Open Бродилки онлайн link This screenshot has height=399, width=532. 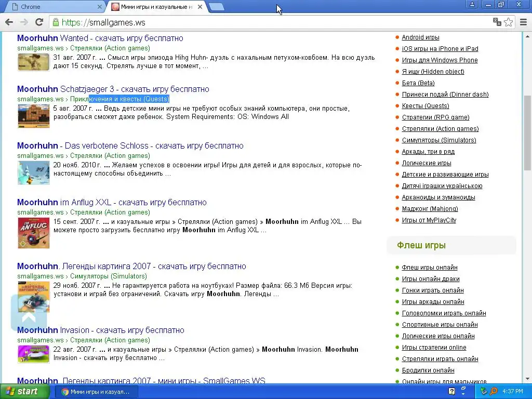click(x=428, y=370)
